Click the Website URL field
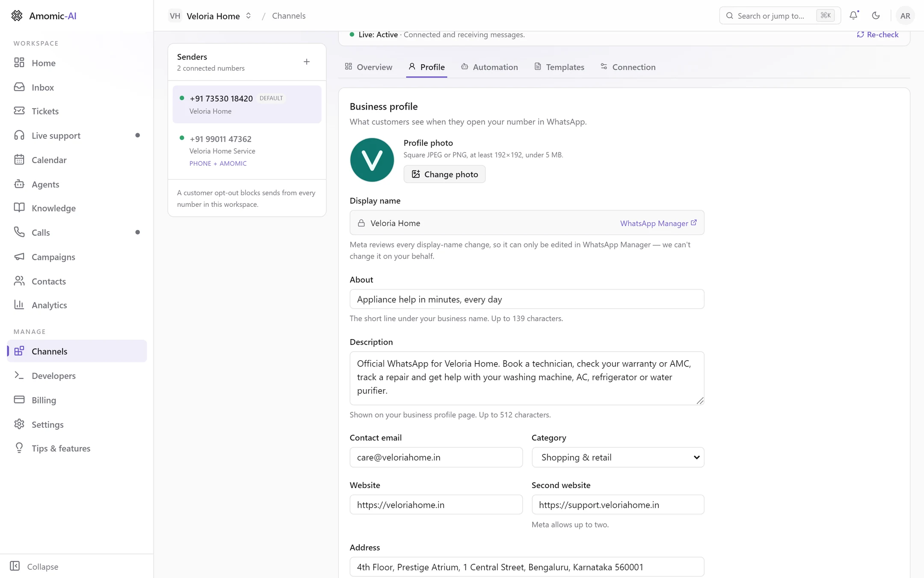 point(436,504)
